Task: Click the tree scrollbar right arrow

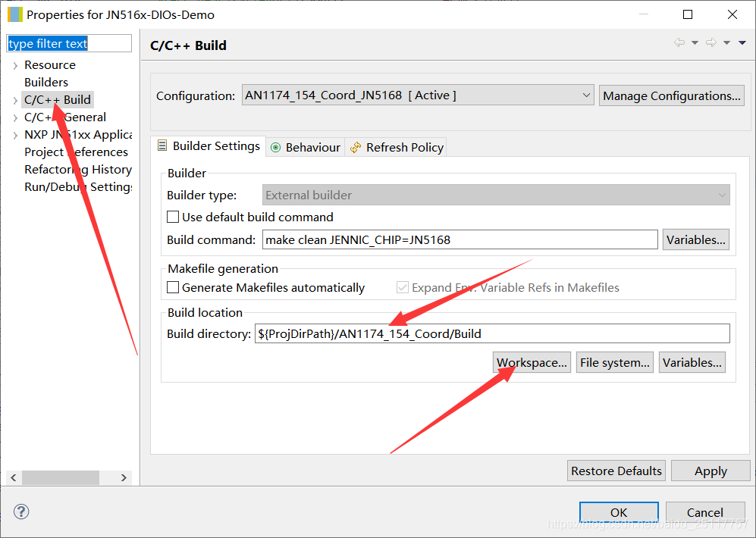Action: click(124, 477)
